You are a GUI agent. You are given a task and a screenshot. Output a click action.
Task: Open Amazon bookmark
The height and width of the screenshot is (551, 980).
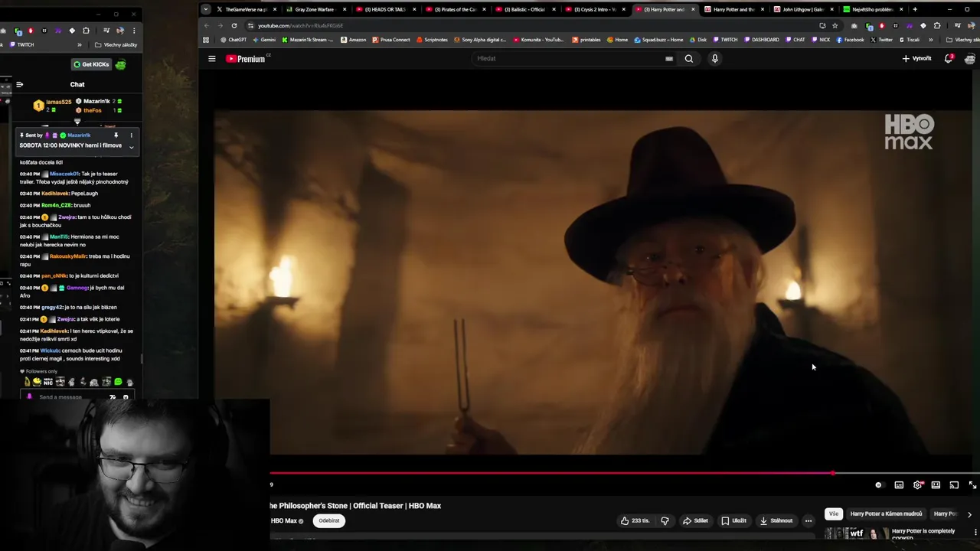click(354, 40)
